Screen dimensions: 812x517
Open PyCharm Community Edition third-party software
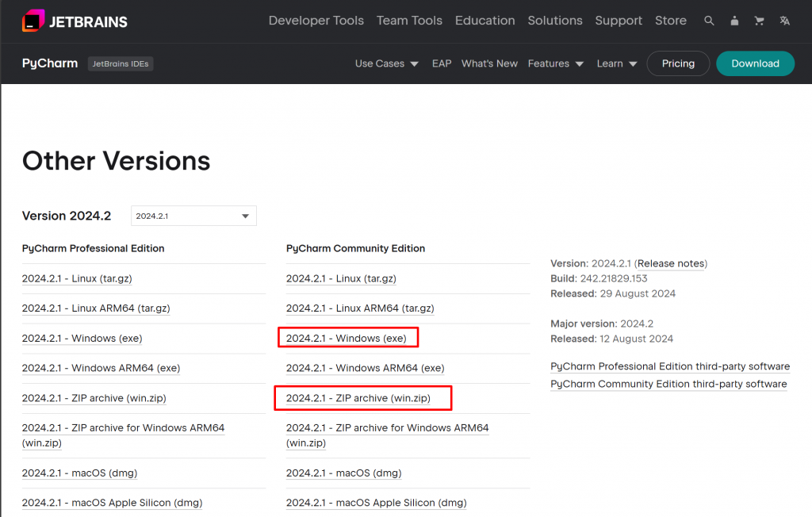point(668,384)
